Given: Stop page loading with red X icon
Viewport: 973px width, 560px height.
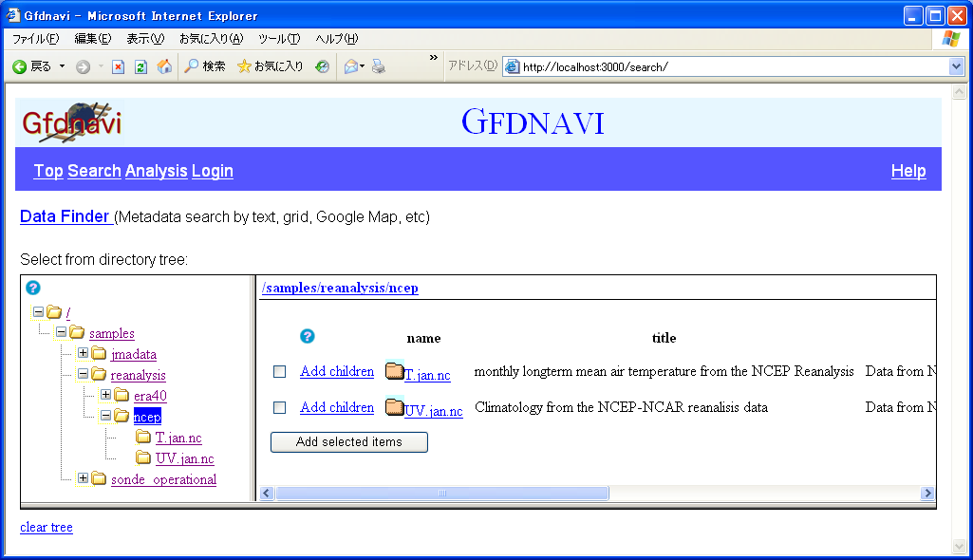Looking at the screenshot, I should click(x=118, y=67).
